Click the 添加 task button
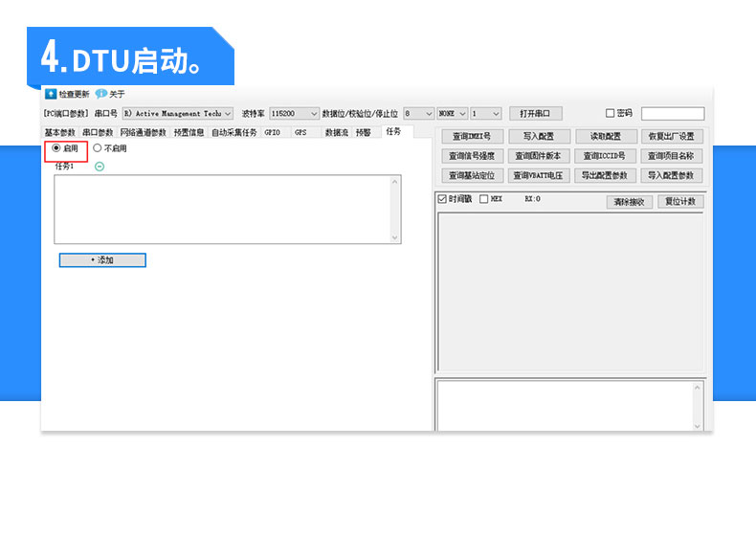 (x=102, y=260)
